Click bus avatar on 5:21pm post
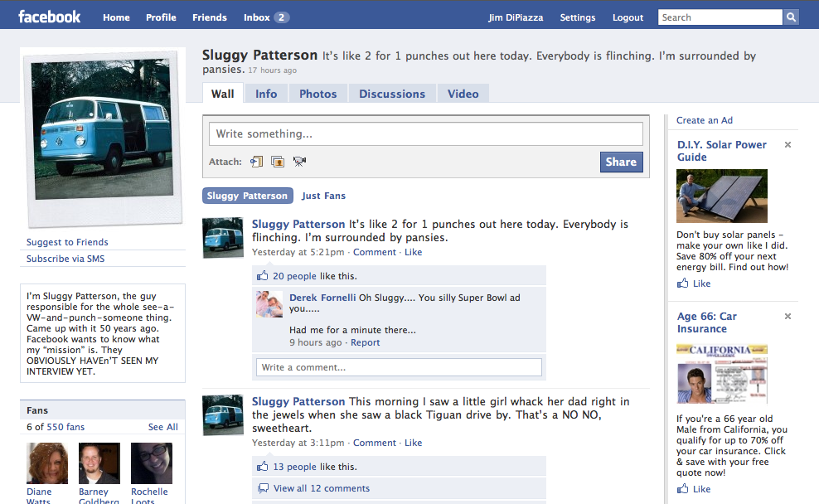Image resolution: width=819 pixels, height=504 pixels. [x=223, y=238]
